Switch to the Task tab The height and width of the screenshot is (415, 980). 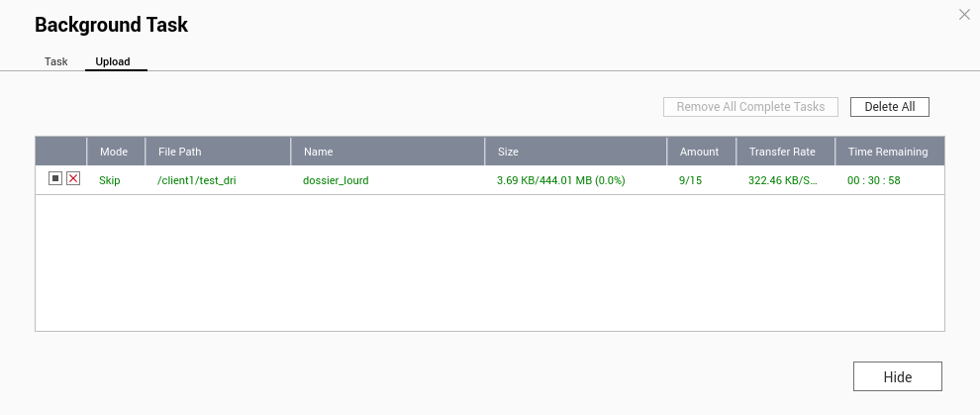click(56, 61)
